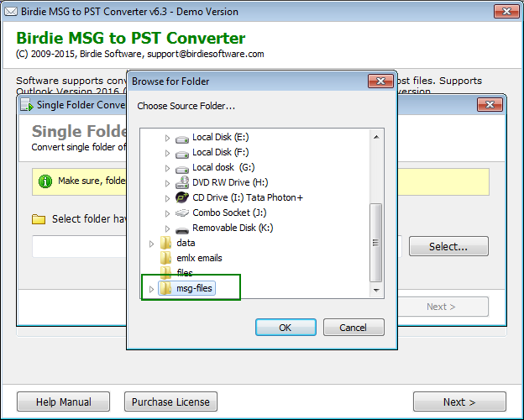Select the data label in tree

tap(186, 243)
